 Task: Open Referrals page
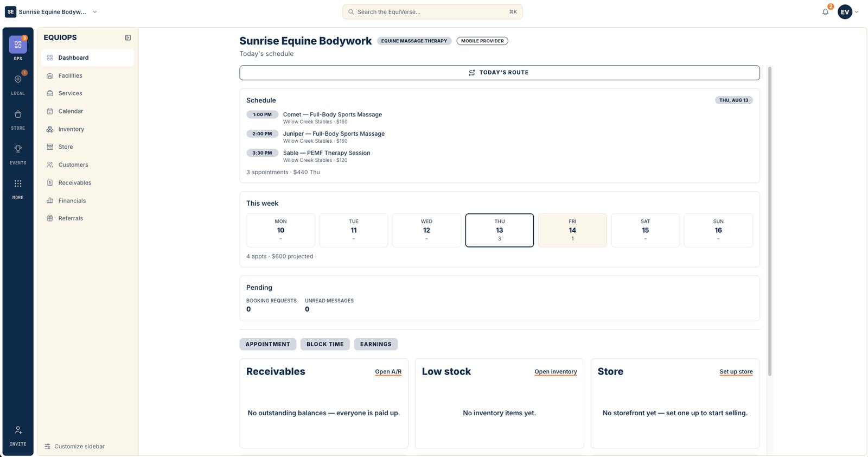(87, 218)
